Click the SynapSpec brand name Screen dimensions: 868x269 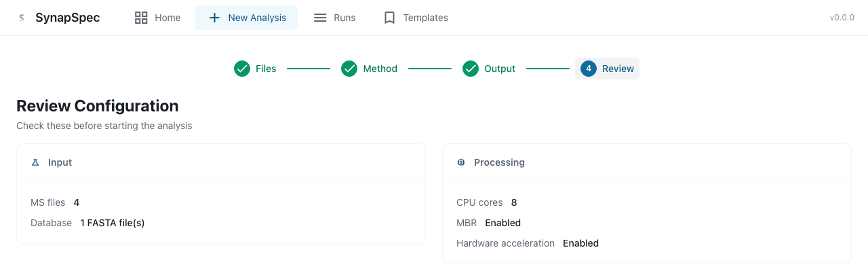pyautogui.click(x=68, y=18)
